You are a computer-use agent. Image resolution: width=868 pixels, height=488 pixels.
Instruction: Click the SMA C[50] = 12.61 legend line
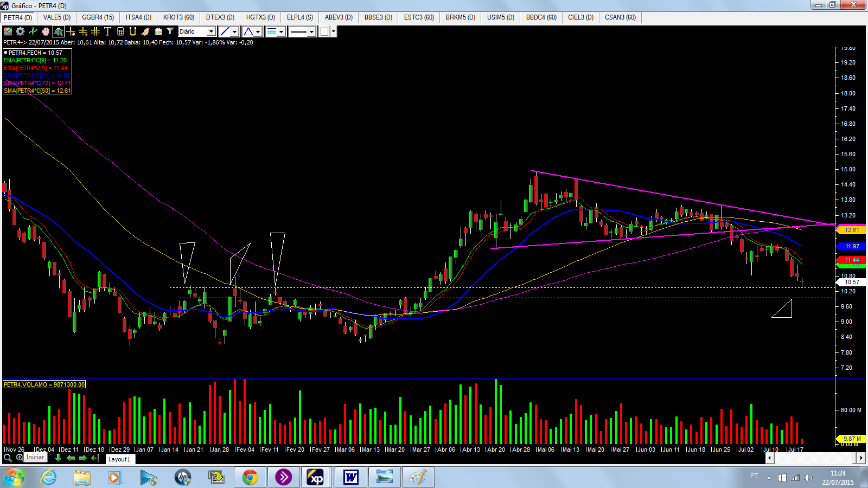tap(37, 91)
